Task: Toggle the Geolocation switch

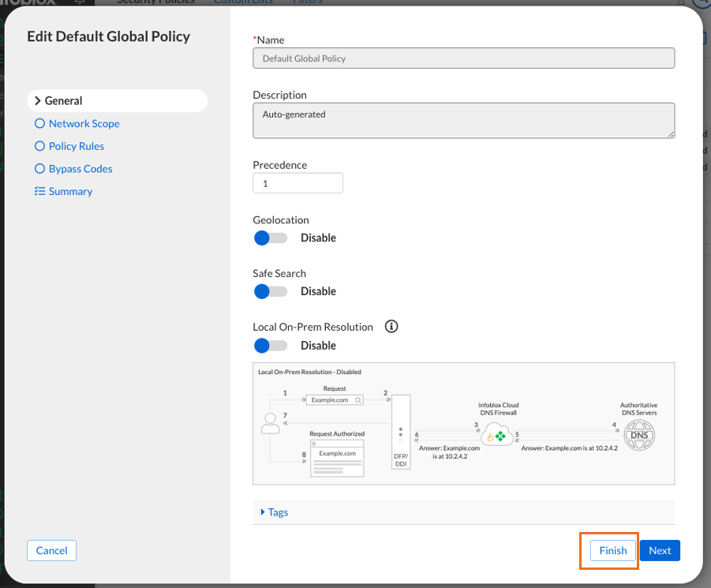Action: 271,238
